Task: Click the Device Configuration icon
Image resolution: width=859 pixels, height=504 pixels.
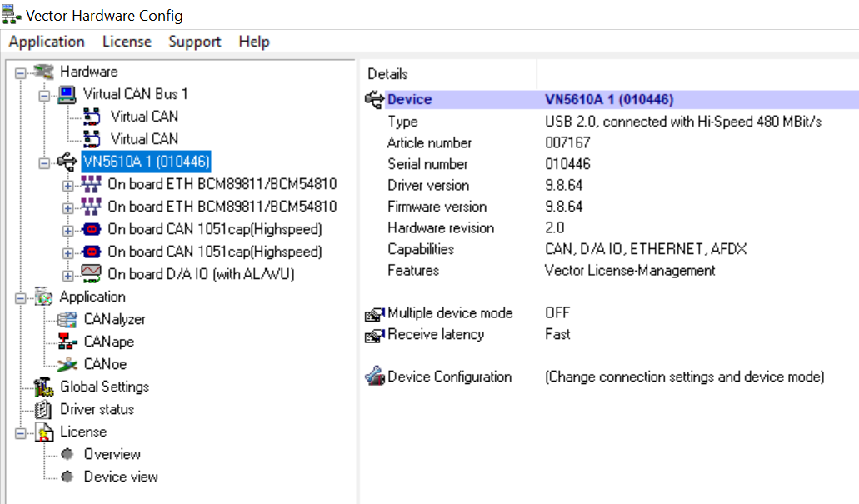Action: (375, 376)
